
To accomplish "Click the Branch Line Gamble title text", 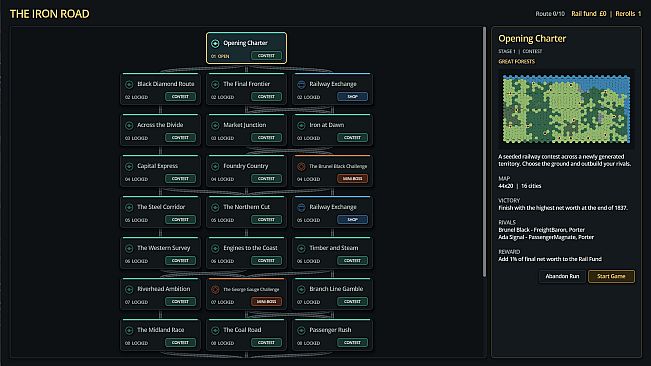I will click(336, 289).
